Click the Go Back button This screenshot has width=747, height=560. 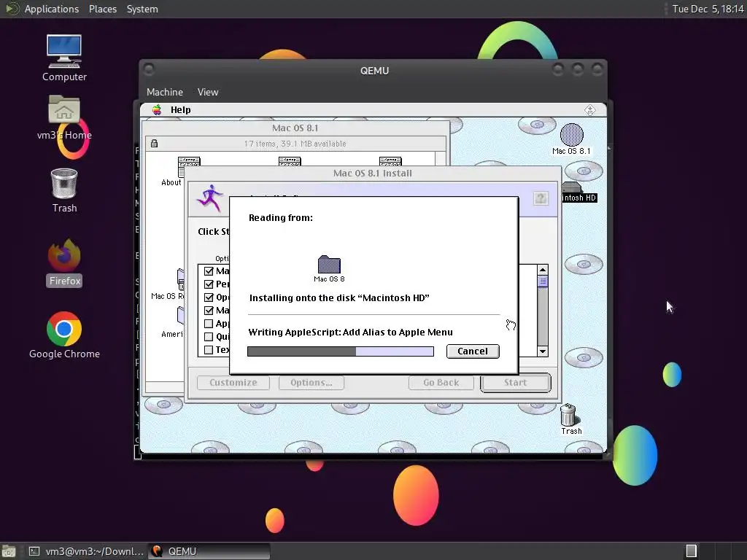click(441, 382)
